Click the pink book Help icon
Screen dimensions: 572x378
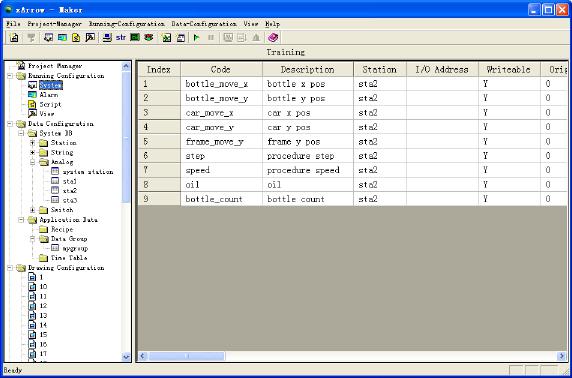273,38
